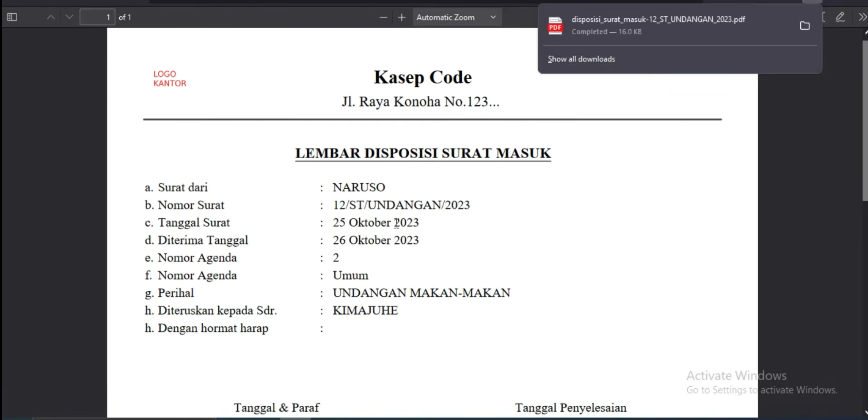Click the 'of 1' page count text
Image resolution: width=868 pixels, height=420 pixels.
tap(125, 17)
